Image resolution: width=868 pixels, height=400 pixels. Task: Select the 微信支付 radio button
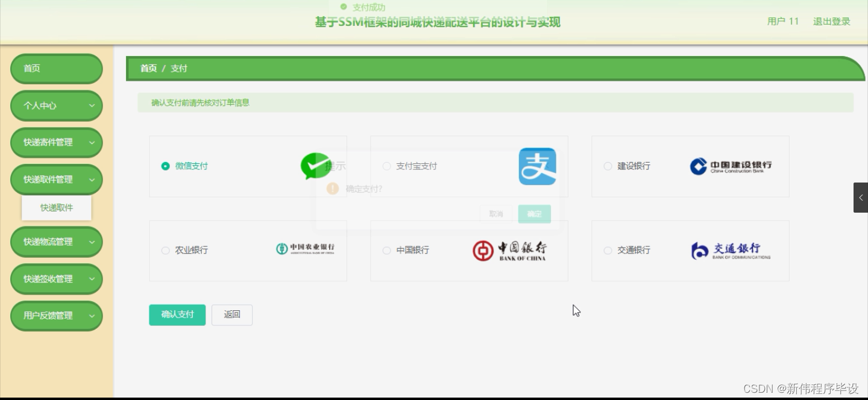point(165,166)
